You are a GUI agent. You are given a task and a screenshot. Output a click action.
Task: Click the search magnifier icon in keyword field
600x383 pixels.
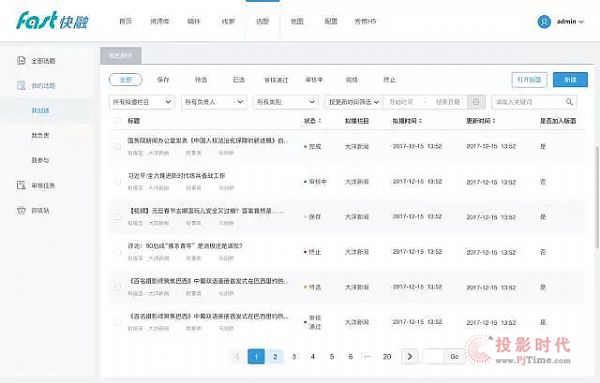tap(569, 102)
